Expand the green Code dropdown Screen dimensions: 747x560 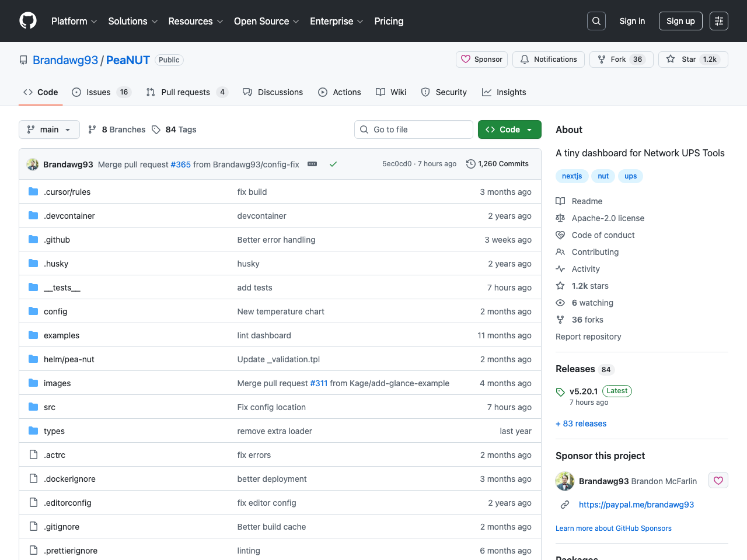pyautogui.click(x=509, y=129)
